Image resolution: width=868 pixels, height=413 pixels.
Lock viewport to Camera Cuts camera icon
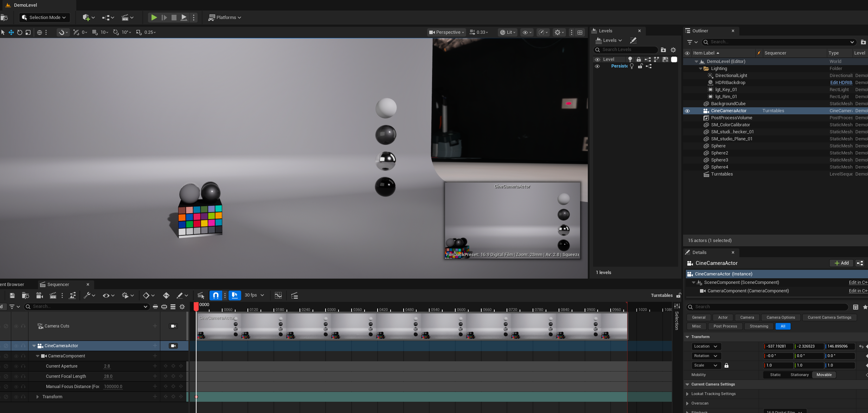(173, 326)
